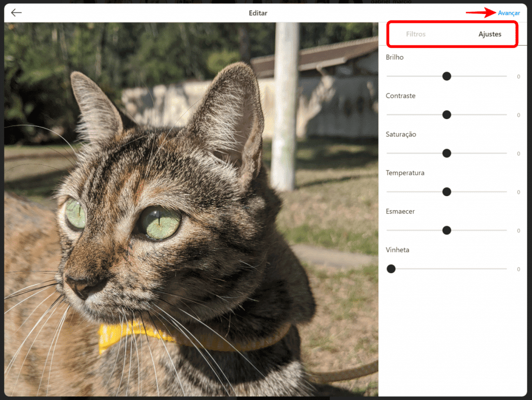Click the Esmaecer label
Screen dimensions: 532x400
pos(400,211)
